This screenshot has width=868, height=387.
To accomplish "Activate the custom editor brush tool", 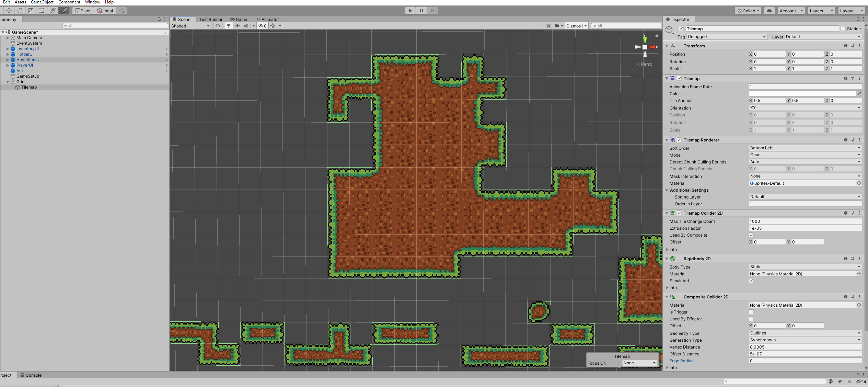I will pos(64,11).
